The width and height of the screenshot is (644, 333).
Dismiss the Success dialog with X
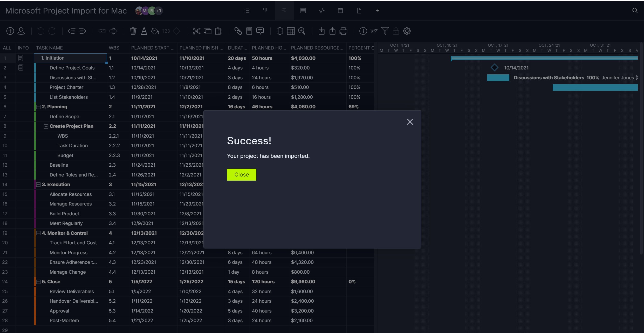click(410, 122)
